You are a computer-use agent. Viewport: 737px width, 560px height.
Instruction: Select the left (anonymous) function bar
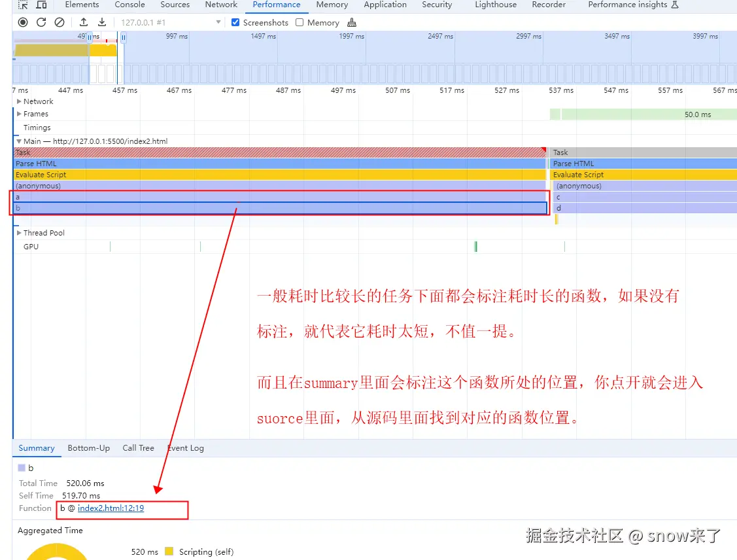[x=280, y=186]
